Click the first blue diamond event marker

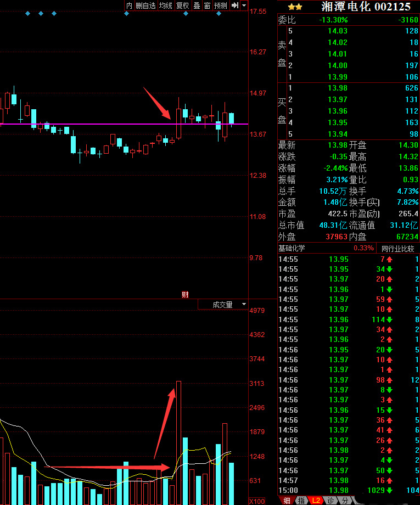[x=28, y=13]
